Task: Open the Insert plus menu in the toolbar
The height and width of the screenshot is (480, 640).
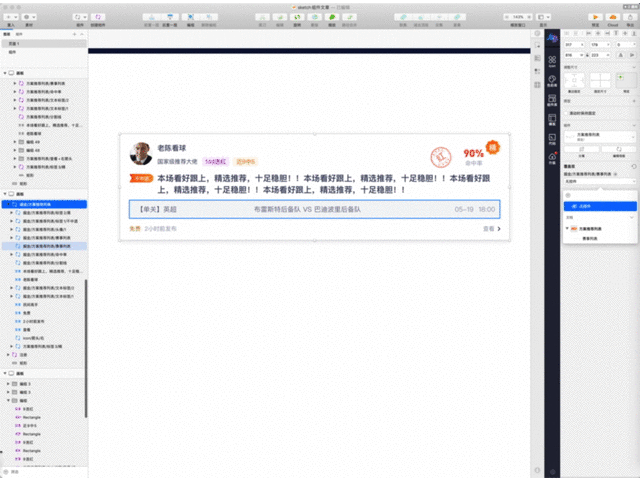Action: (x=11, y=17)
